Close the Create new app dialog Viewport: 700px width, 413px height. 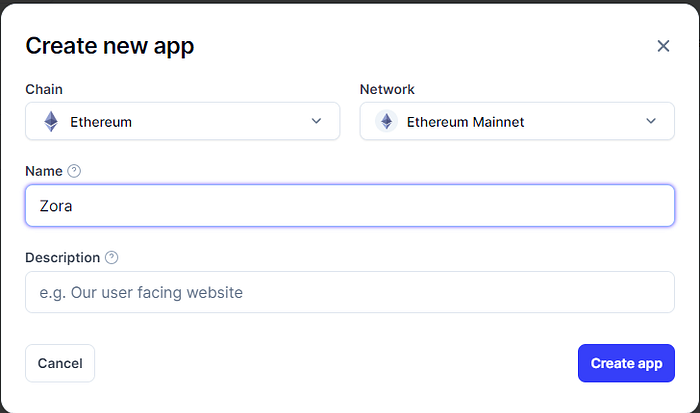[663, 46]
